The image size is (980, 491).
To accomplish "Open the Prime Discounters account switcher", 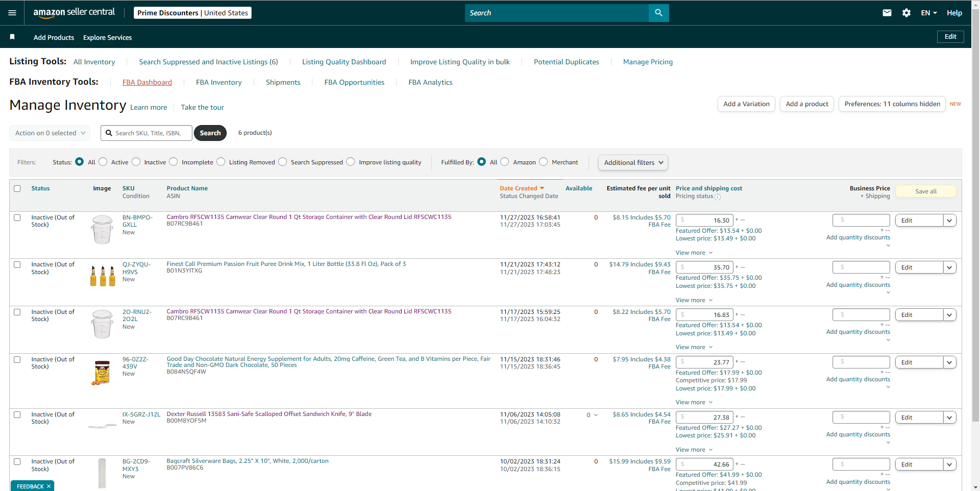I will pos(192,13).
